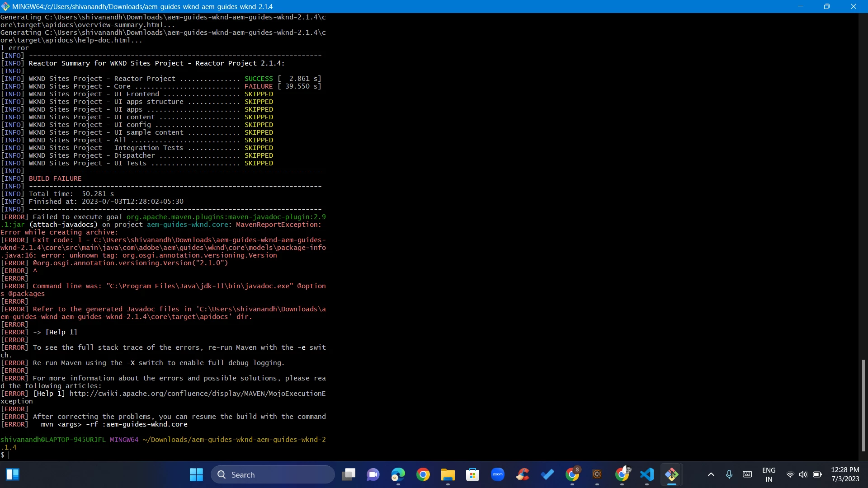Click the Git Bash icon in title bar
Screen dimensions: 868x488
tap(5, 6)
